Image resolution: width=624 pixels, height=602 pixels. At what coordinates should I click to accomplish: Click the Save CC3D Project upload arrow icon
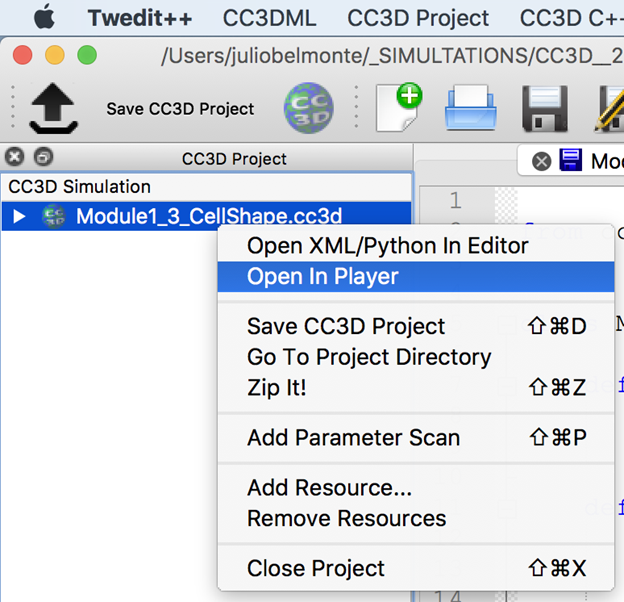coord(53,108)
